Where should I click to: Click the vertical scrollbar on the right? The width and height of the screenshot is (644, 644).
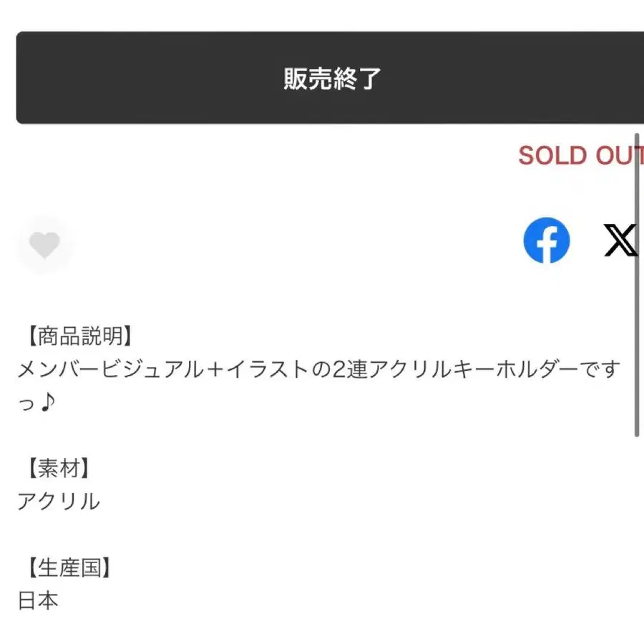click(x=636, y=286)
